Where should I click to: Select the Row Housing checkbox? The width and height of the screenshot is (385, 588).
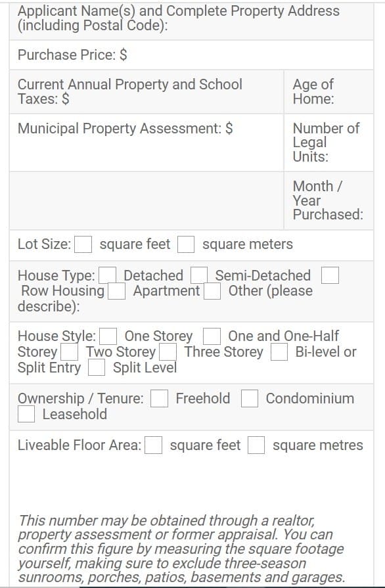330,275
